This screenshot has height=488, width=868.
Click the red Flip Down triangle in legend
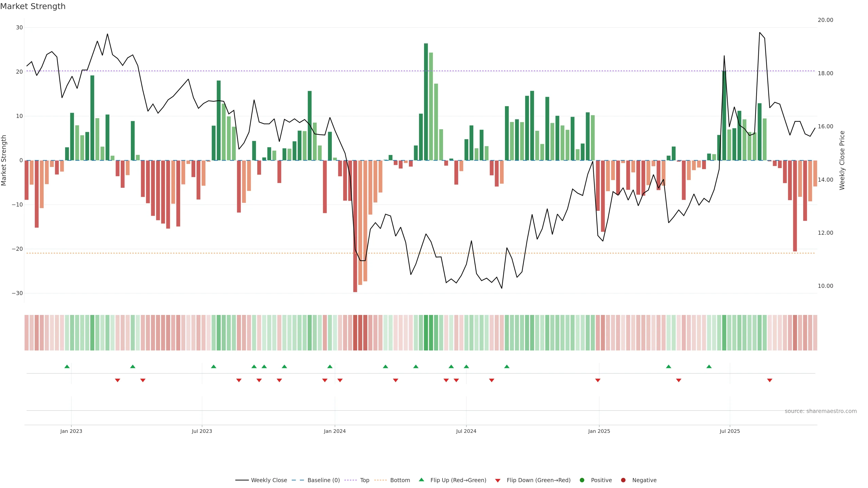[498, 481]
